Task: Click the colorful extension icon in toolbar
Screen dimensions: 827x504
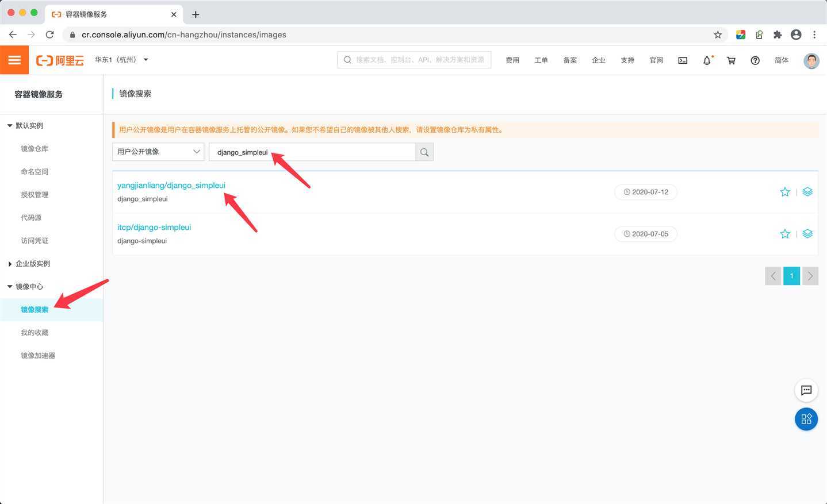Action: coord(741,34)
